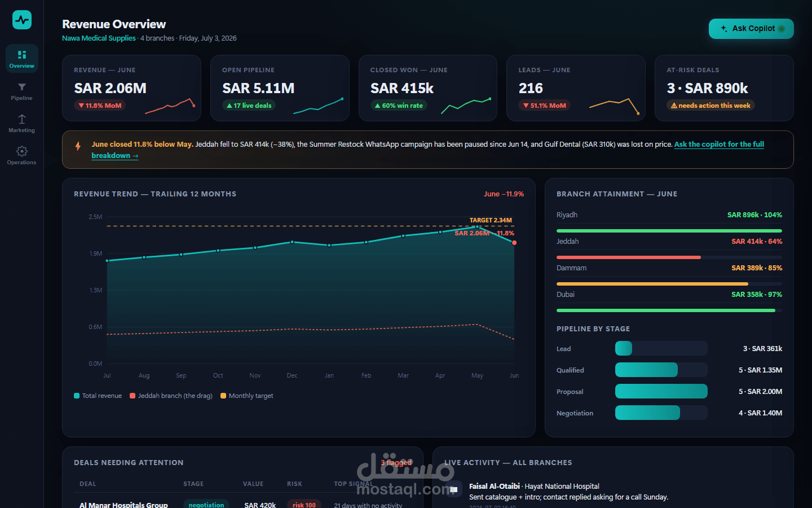The width and height of the screenshot is (812, 508).
Task: Click 3 · SAR 361k Lead value
Action: tap(762, 349)
